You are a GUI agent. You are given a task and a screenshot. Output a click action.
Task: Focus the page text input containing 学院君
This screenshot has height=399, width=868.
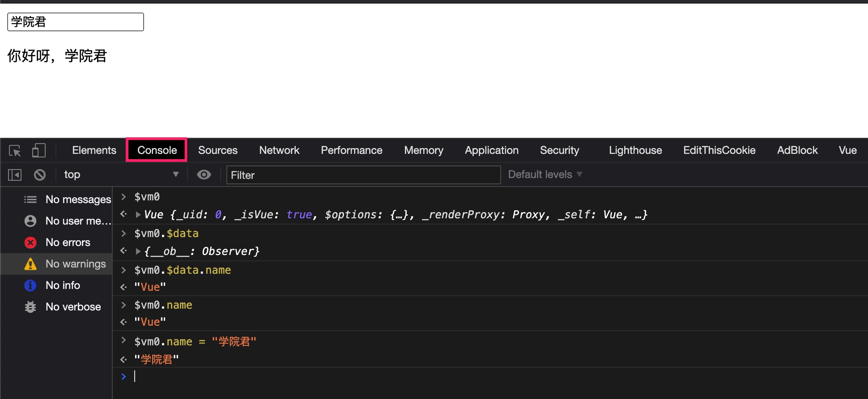[x=76, y=22]
